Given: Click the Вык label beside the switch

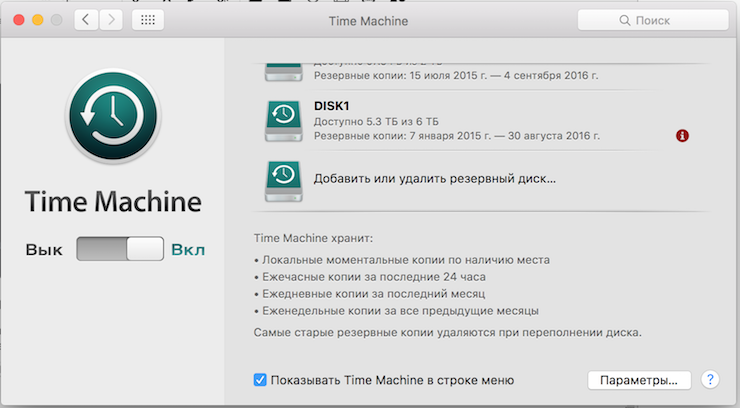Looking at the screenshot, I should pos(44,250).
